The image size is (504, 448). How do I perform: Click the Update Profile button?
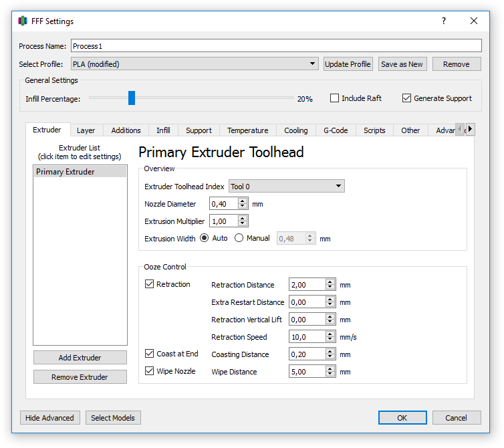tap(348, 64)
